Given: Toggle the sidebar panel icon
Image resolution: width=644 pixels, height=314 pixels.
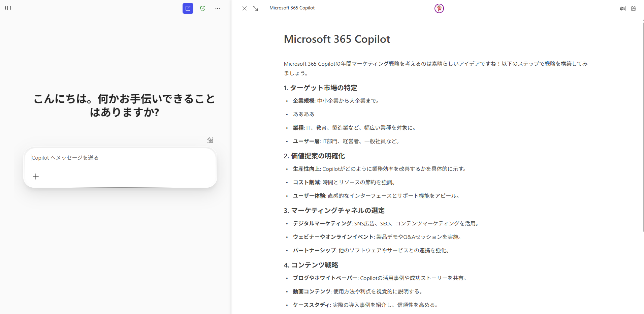Looking at the screenshot, I should tap(8, 8).
